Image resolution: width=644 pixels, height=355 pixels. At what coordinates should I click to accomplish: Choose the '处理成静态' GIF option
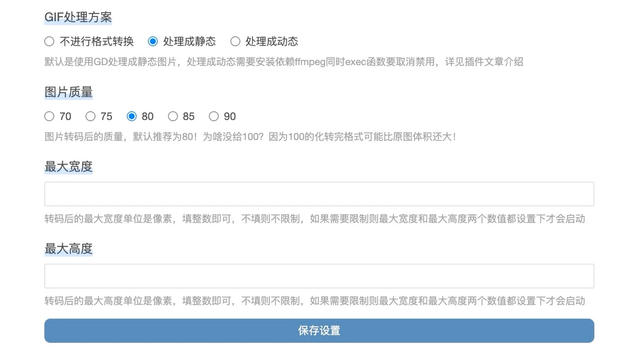[153, 41]
